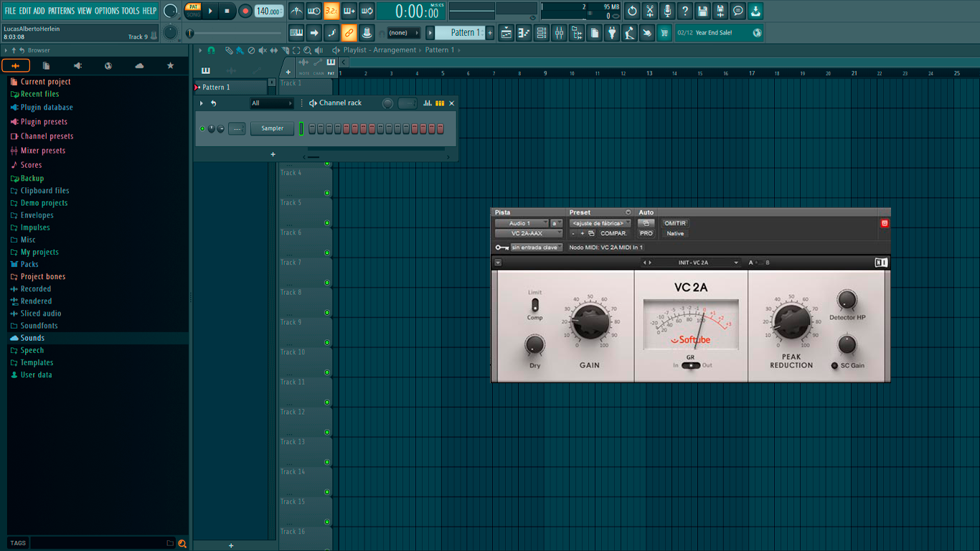Click the PRO button under Auto
This screenshot has width=980, height=551.
646,233
